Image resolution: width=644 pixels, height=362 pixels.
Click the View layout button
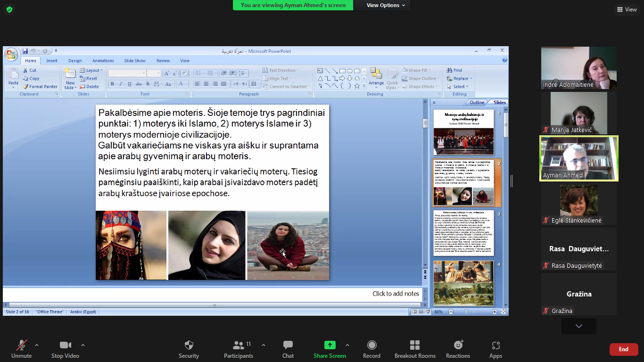[627, 9]
